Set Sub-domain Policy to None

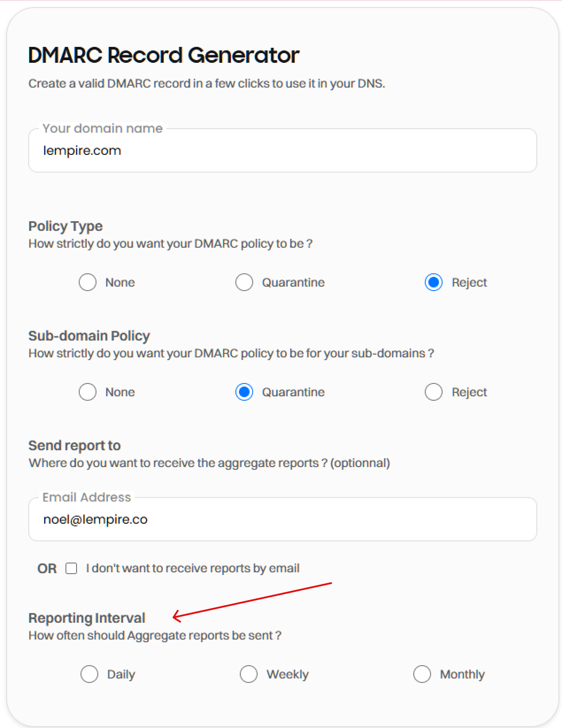[x=88, y=392]
